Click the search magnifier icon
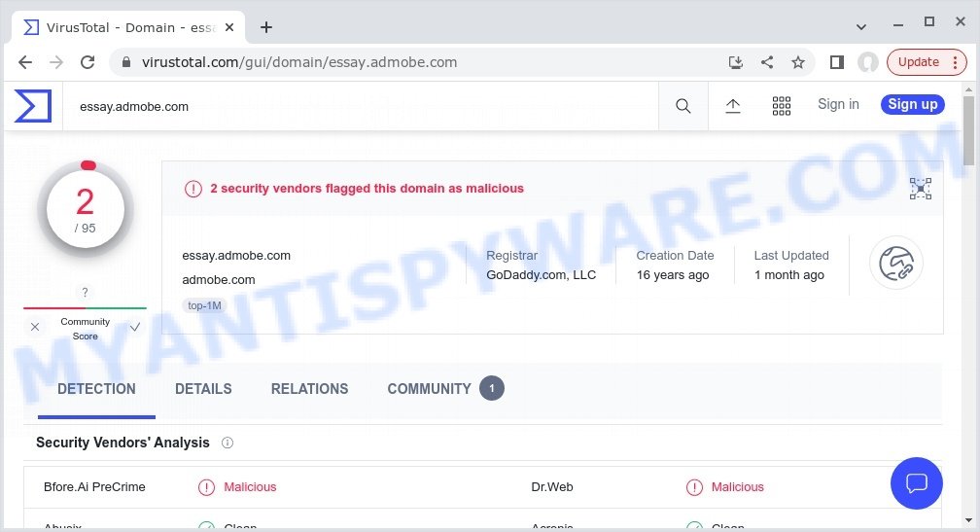This screenshot has height=532, width=980. tap(683, 106)
